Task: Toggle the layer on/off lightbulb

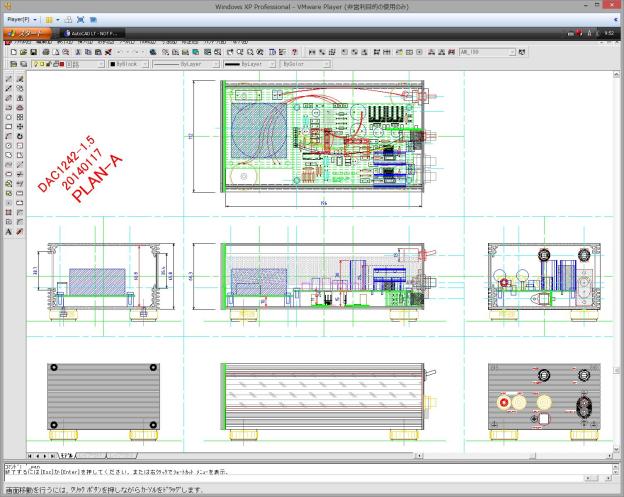Action: 36,63
